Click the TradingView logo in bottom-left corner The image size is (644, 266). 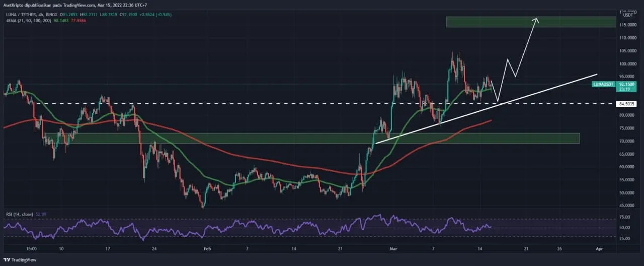coord(19,260)
